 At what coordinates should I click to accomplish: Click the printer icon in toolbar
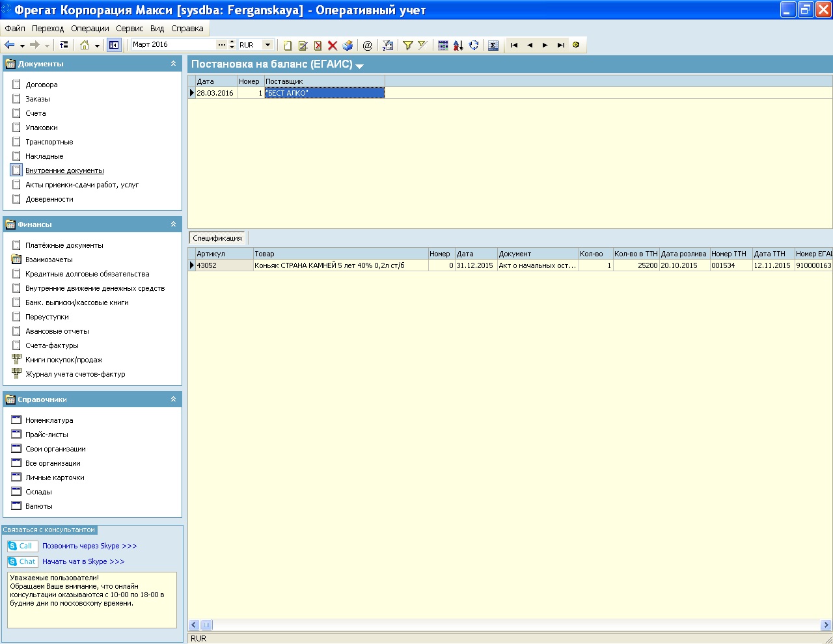(348, 45)
